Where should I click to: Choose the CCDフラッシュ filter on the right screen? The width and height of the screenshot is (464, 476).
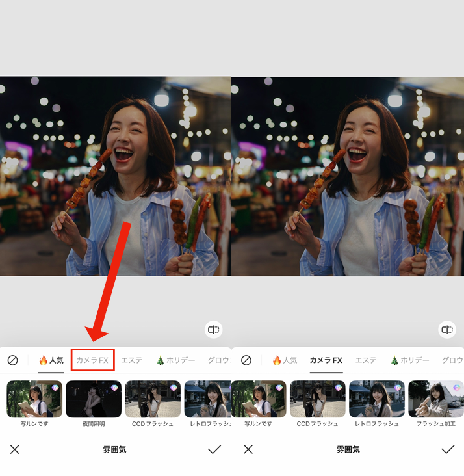317,399
